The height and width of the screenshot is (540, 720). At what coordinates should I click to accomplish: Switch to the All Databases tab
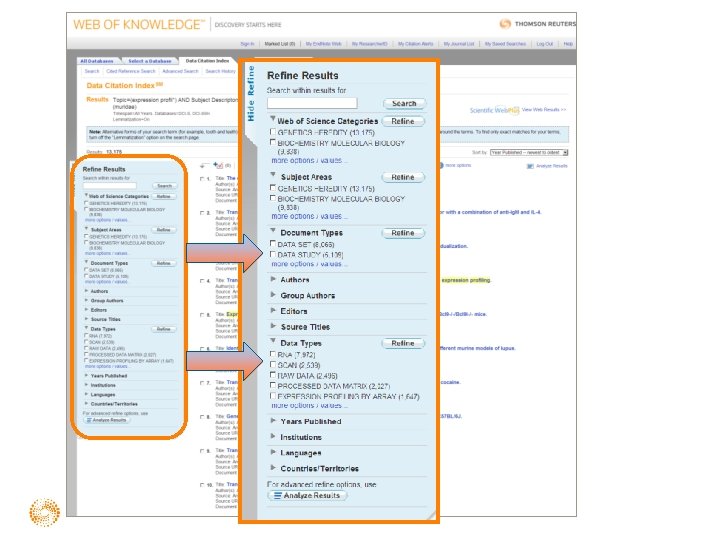(x=97, y=61)
